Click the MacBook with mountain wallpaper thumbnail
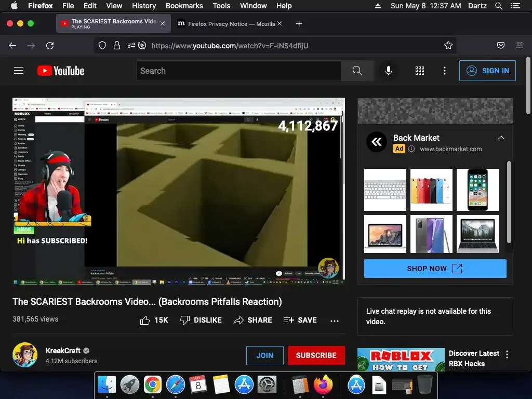This screenshot has height=399, width=532. 385,234
